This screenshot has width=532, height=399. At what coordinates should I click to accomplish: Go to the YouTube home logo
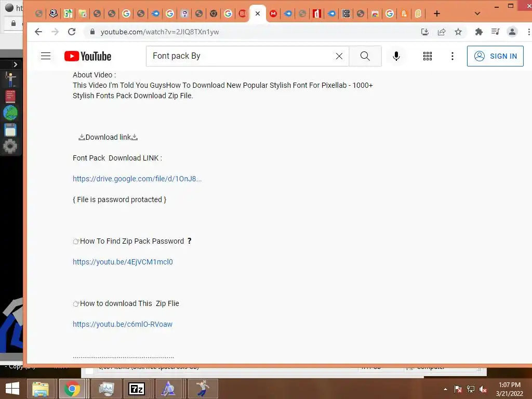click(88, 56)
